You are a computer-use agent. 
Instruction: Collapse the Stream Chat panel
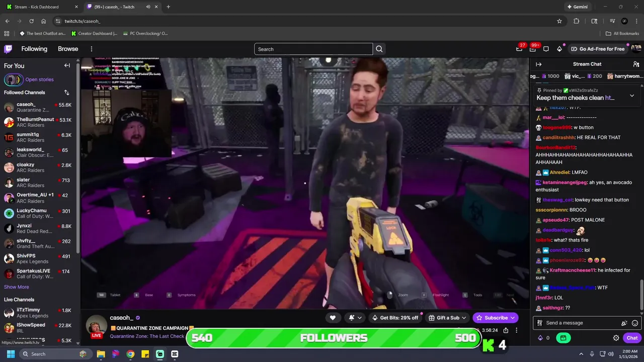[x=538, y=64]
